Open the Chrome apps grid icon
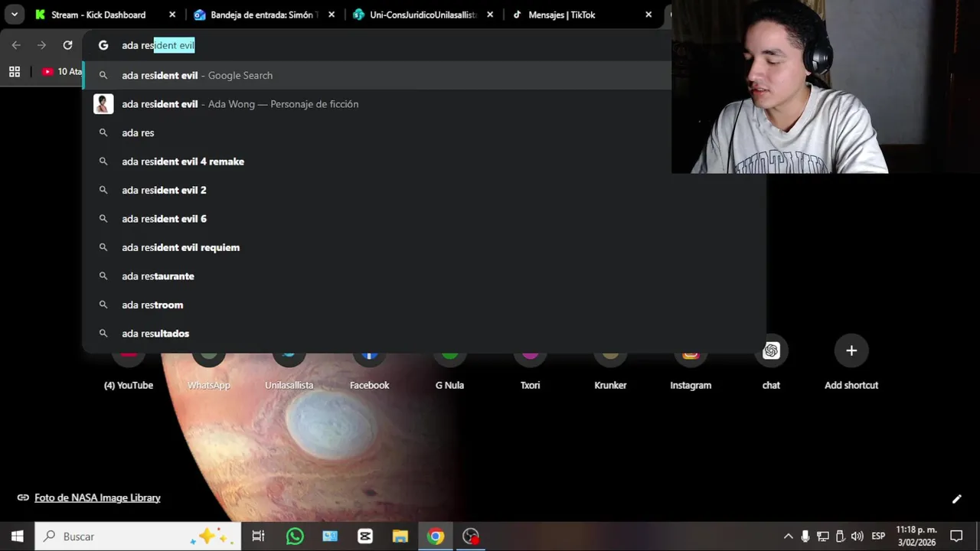 click(15, 71)
